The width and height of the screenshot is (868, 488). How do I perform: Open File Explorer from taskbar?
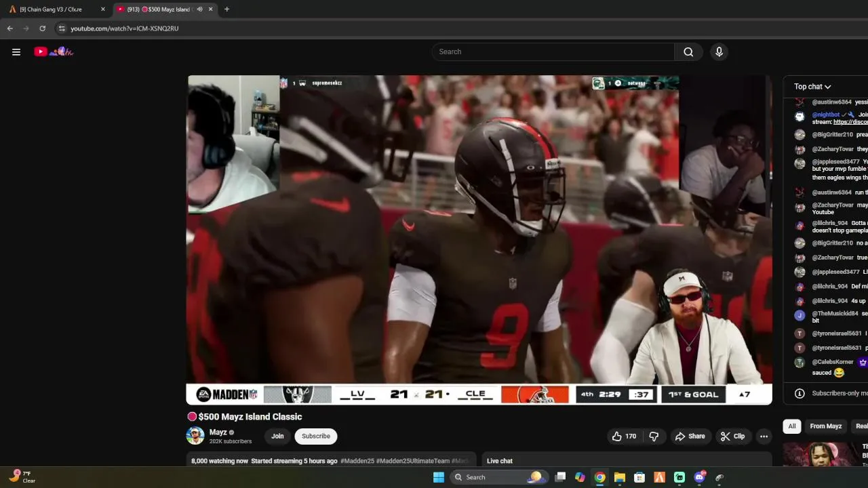pos(619,477)
